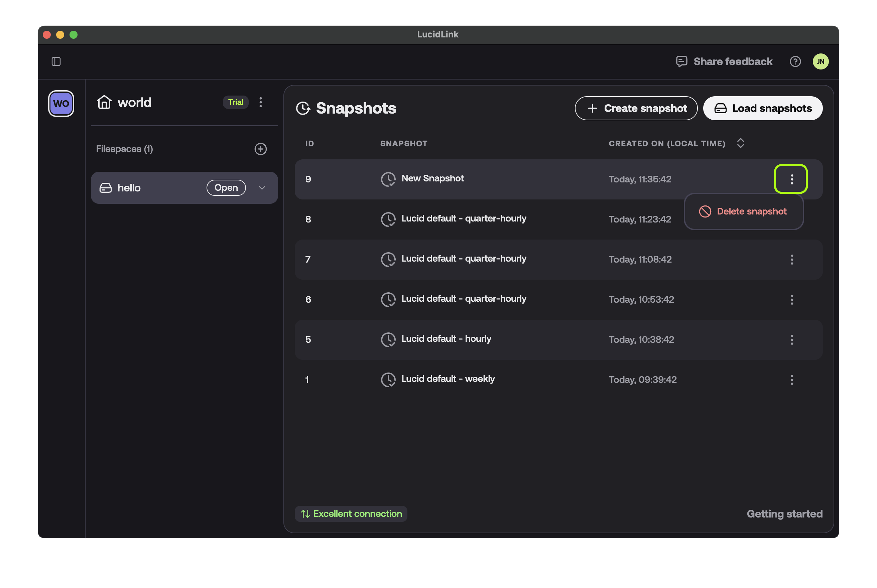Open options menu for snapshot 5
Image resolution: width=877 pixels, height=588 pixels.
click(x=792, y=340)
